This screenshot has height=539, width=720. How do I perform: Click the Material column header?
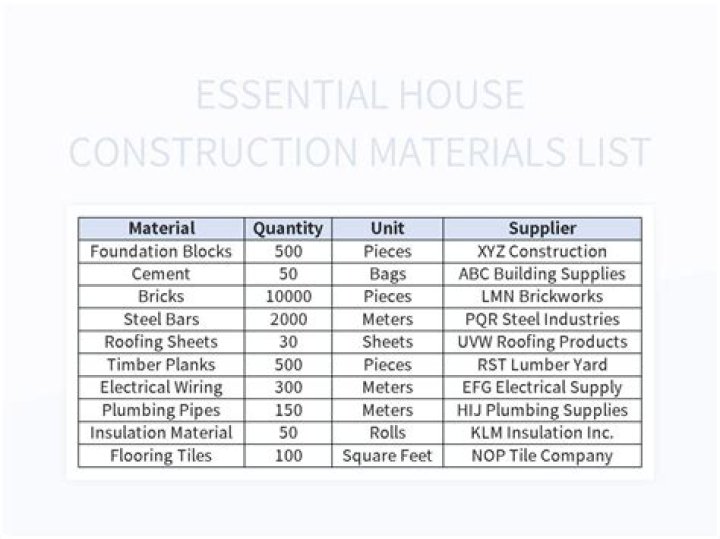161,228
